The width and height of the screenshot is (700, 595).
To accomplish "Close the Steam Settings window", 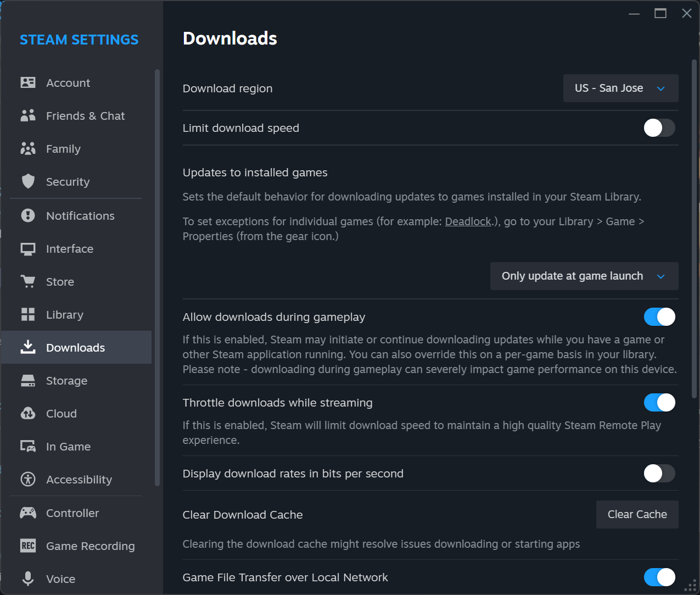I will 686,13.
